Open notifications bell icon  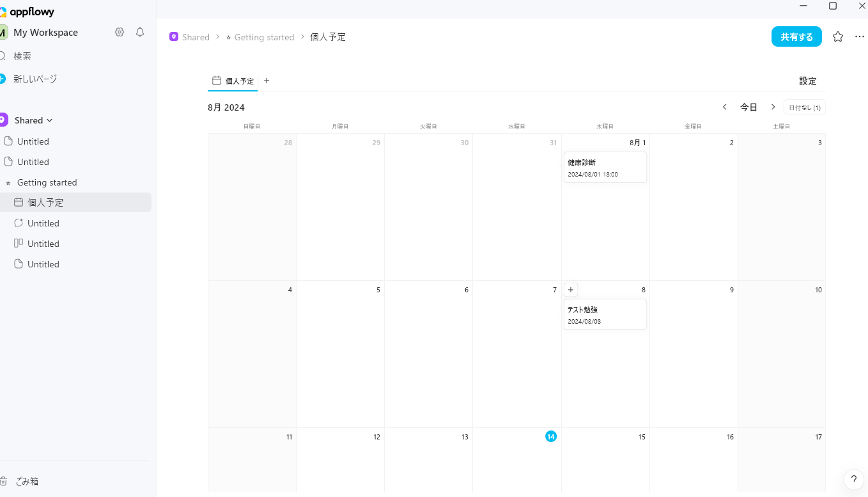pos(140,32)
